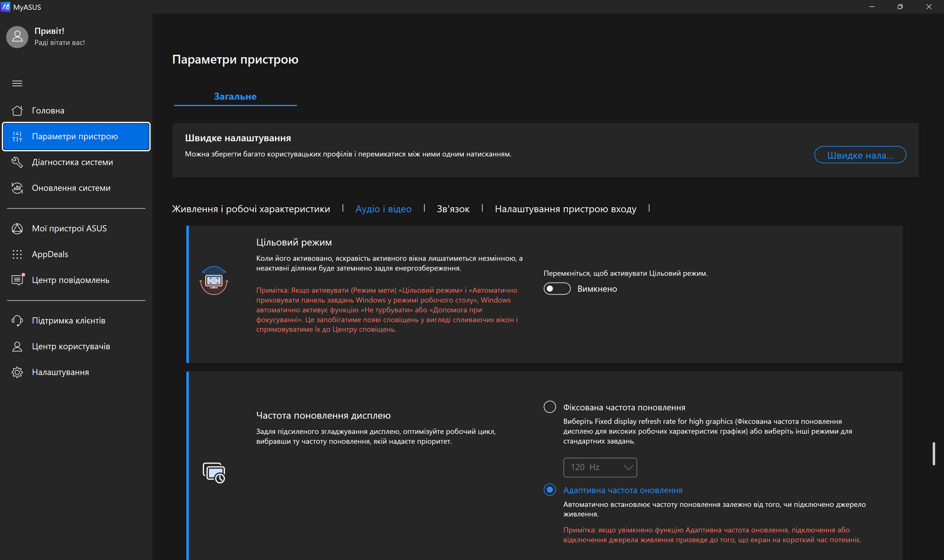This screenshot has height=560, width=944.
Task: Click the Головна home icon
Action: pos(17,111)
